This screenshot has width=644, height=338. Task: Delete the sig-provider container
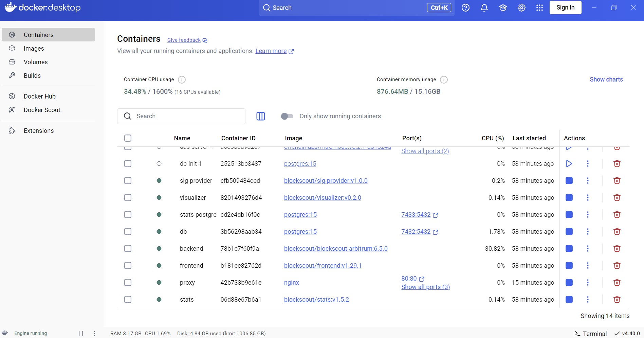tap(617, 181)
